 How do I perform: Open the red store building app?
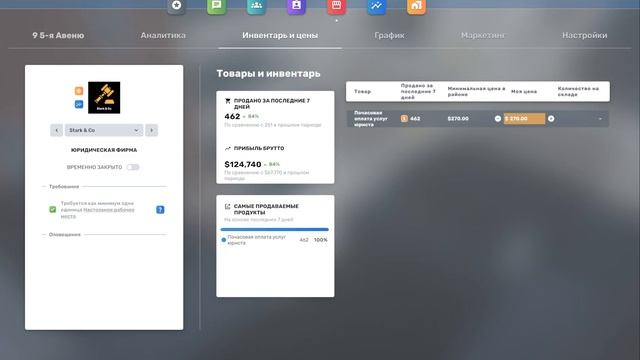click(336, 6)
